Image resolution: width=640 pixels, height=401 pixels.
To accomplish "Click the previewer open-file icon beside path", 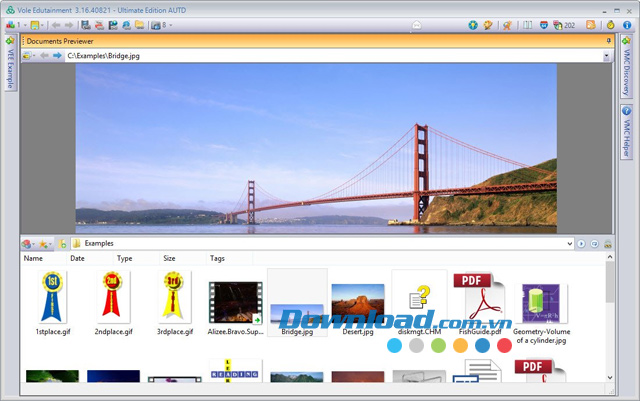I will click(x=27, y=56).
